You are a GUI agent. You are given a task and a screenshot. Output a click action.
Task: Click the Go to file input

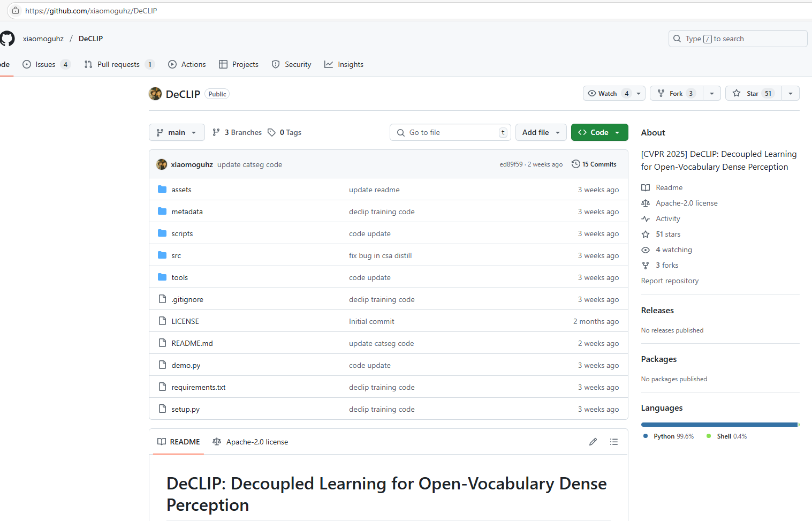pyautogui.click(x=450, y=132)
